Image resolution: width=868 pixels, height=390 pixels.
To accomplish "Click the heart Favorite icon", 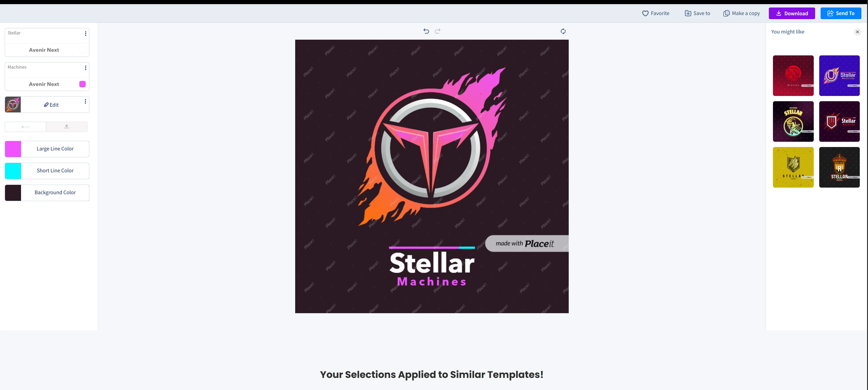I will click(645, 13).
